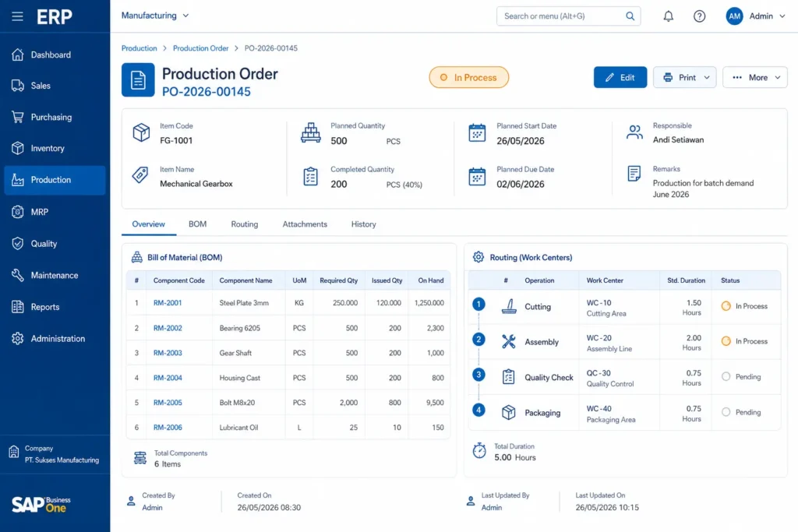Image resolution: width=798 pixels, height=532 pixels.
Task: Open component link RM-2003
Action: [x=168, y=353]
